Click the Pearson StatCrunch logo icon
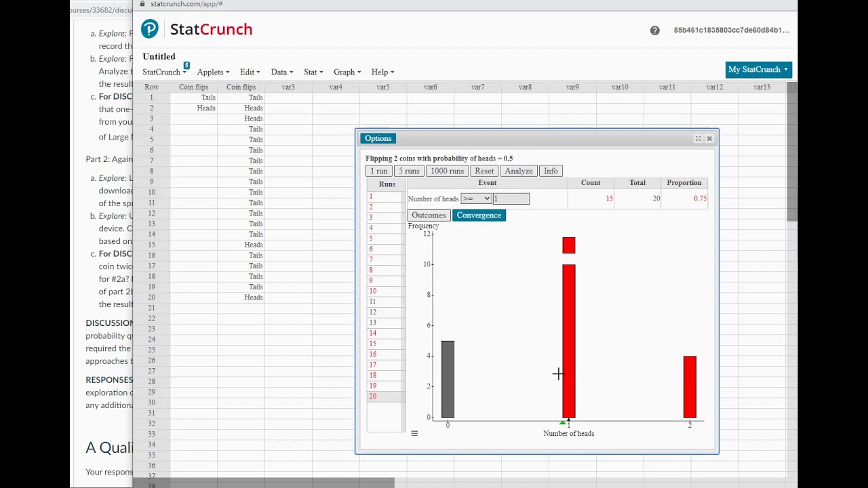Viewport: 868px width, 488px height. click(x=150, y=29)
